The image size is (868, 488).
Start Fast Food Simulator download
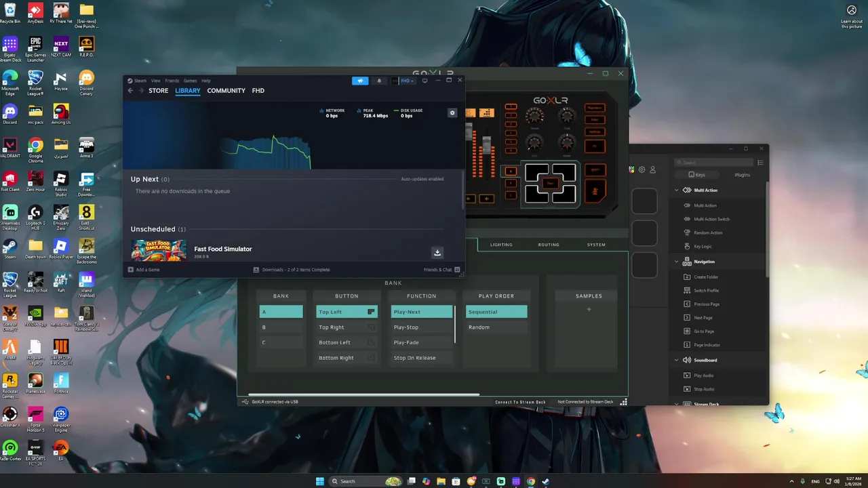pyautogui.click(x=437, y=252)
